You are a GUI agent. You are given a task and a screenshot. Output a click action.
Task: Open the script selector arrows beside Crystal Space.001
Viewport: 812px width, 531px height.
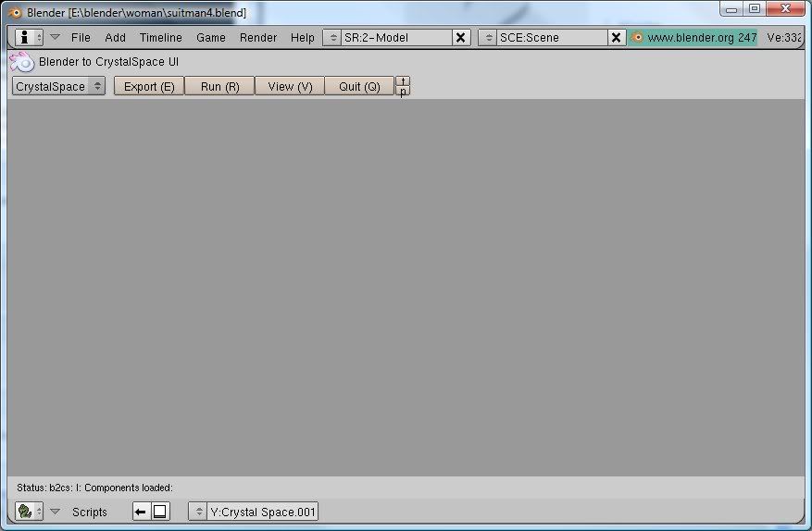click(x=198, y=512)
